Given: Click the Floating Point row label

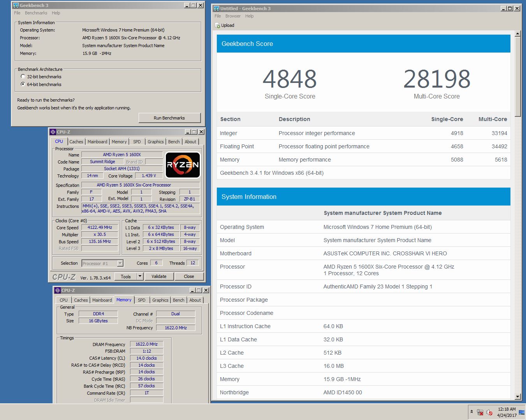Looking at the screenshot, I should coord(237,146).
